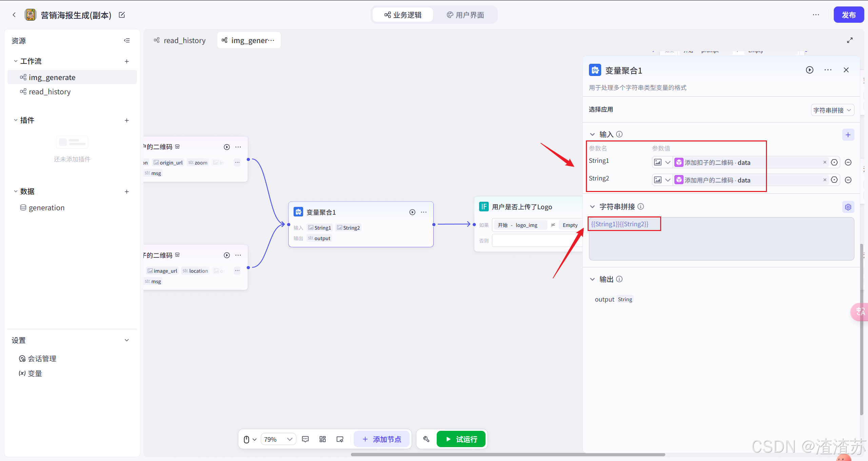Collapse the 工作流 tree section
868x461 pixels.
(x=16, y=61)
